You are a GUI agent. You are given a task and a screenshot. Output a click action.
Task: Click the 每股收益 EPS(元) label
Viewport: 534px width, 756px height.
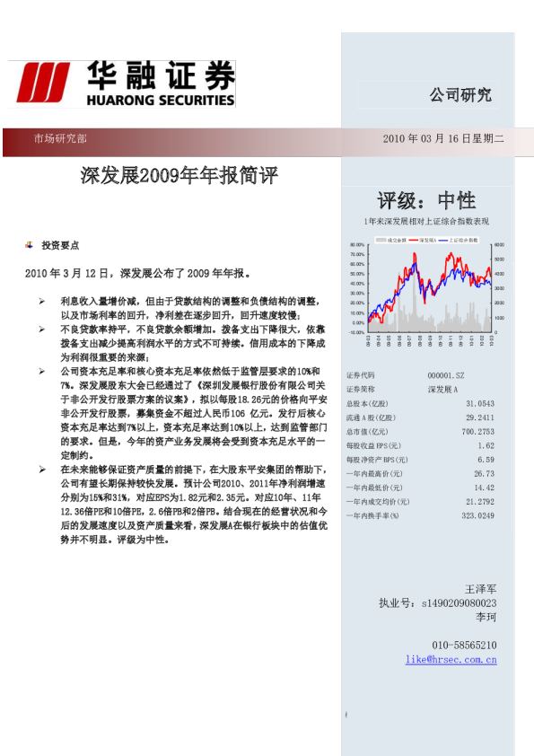coord(373,445)
